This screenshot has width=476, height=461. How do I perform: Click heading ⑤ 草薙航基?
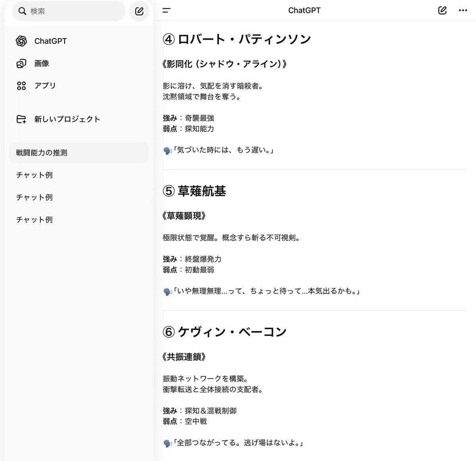coord(194,191)
